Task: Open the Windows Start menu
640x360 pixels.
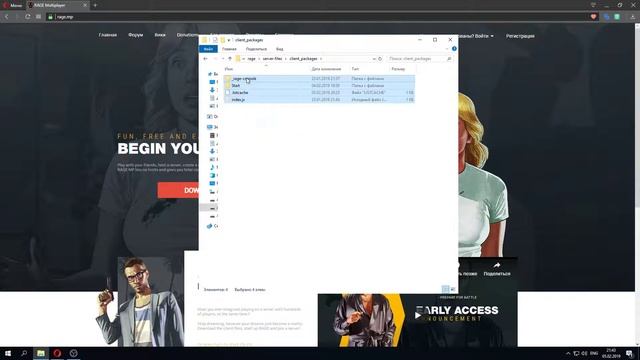Action: [x=8, y=353]
